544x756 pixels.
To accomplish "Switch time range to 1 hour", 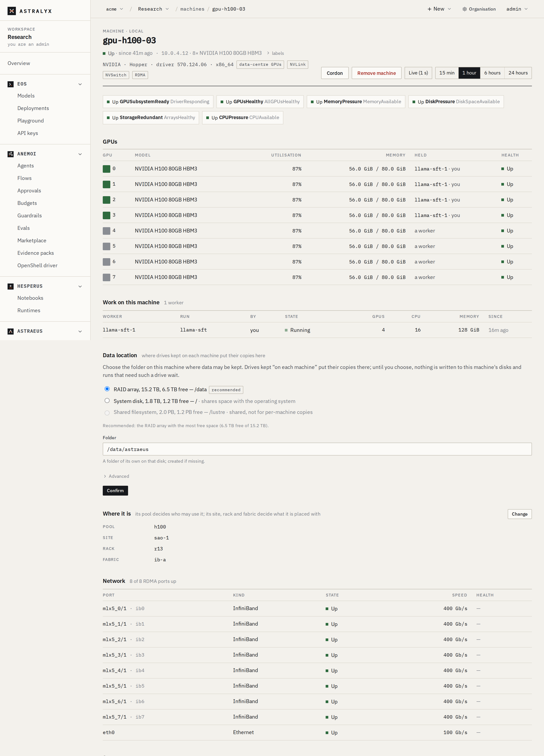I will [x=469, y=73].
